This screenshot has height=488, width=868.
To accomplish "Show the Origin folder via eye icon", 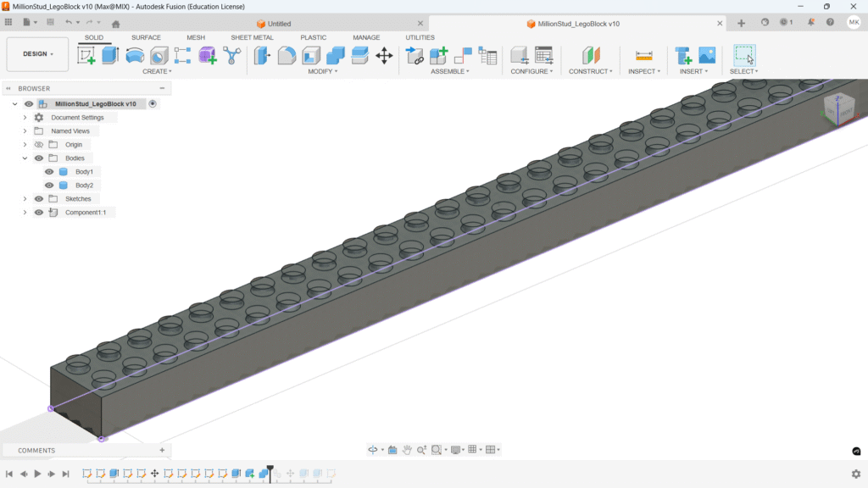I will [x=39, y=145].
